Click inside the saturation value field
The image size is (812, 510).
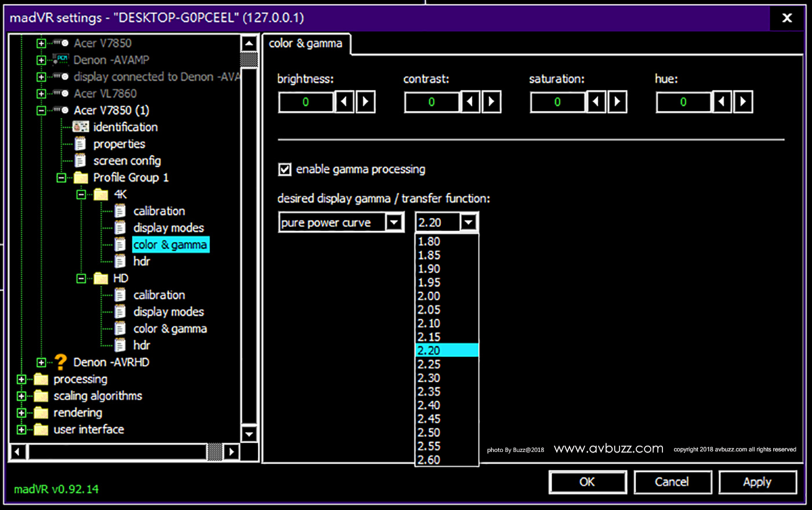tap(557, 102)
